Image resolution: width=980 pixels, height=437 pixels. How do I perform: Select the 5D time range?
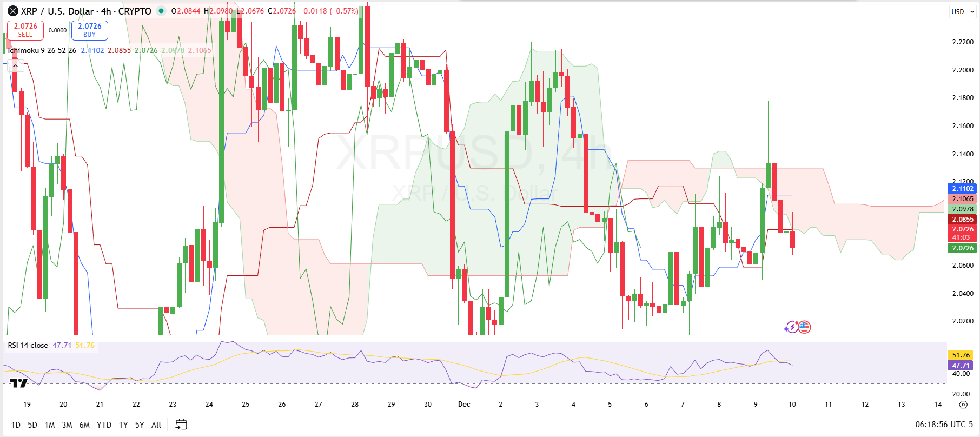point(32,425)
